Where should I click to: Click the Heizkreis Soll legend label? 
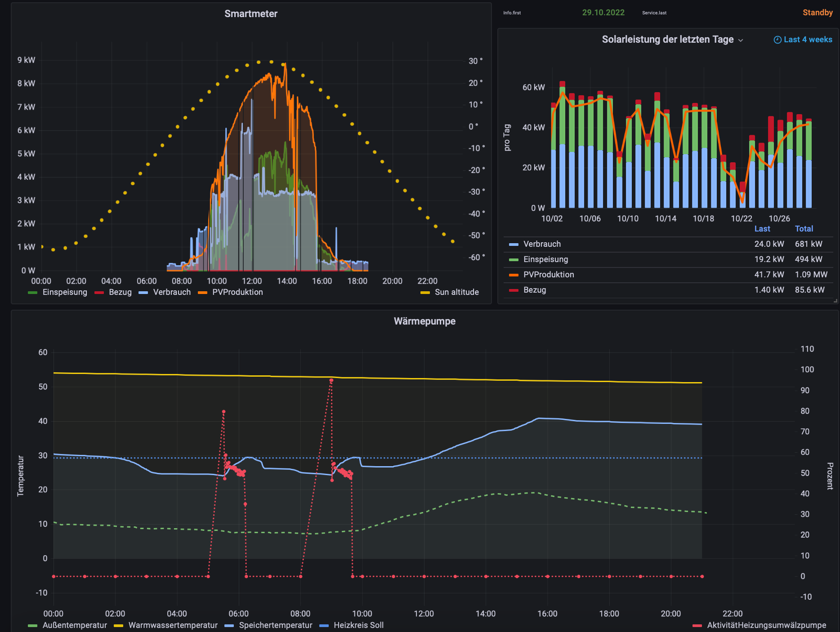pos(358,625)
